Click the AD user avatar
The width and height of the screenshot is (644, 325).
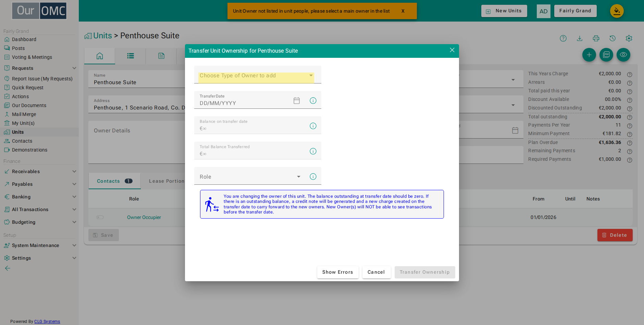click(544, 11)
